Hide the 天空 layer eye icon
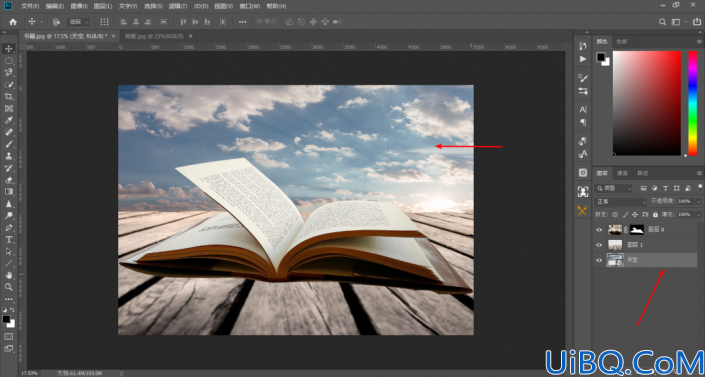Screen dimensions: 705x377 tap(599, 260)
